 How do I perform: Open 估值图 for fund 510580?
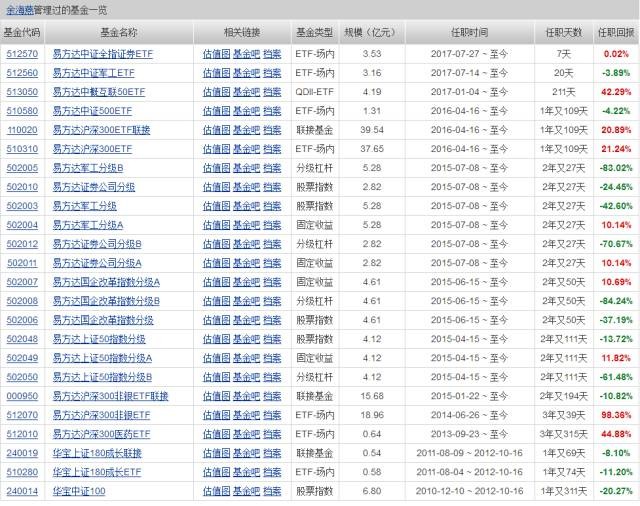pos(217,111)
